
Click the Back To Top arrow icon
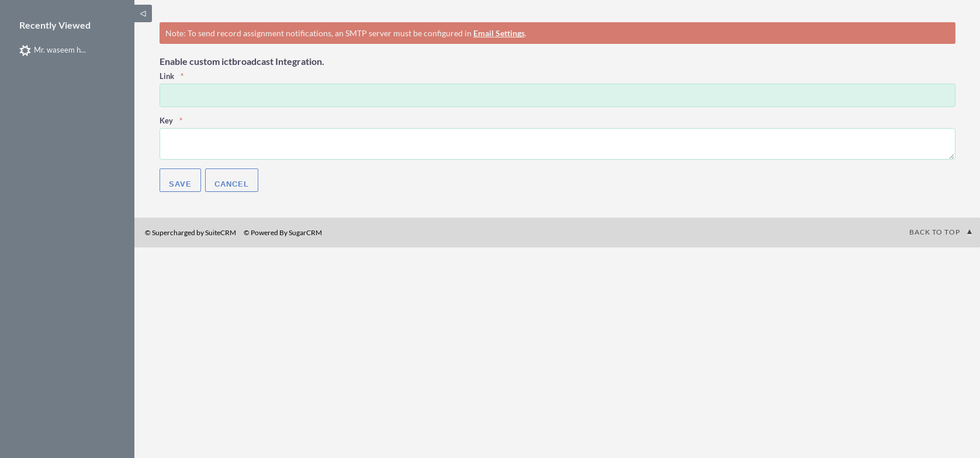click(x=969, y=232)
